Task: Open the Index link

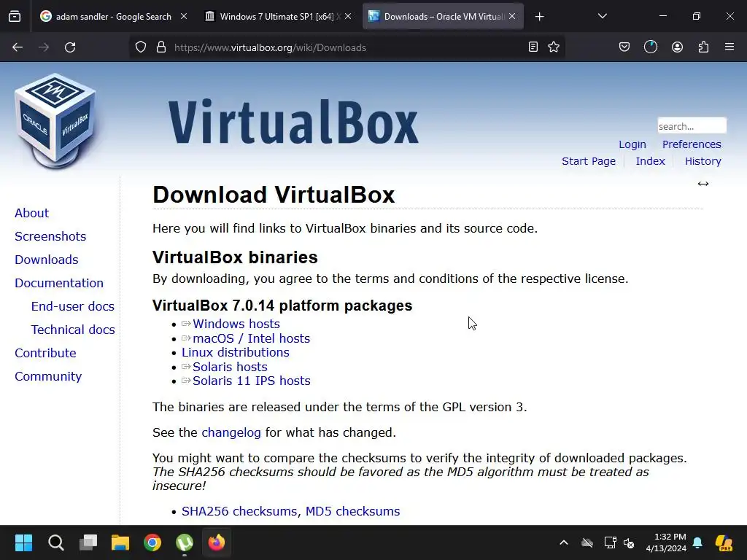Action: coord(650,161)
